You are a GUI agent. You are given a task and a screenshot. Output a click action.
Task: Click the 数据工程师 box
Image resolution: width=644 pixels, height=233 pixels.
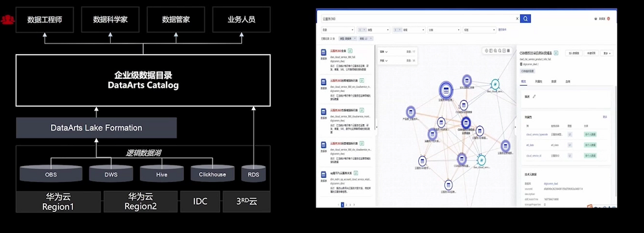(x=45, y=19)
